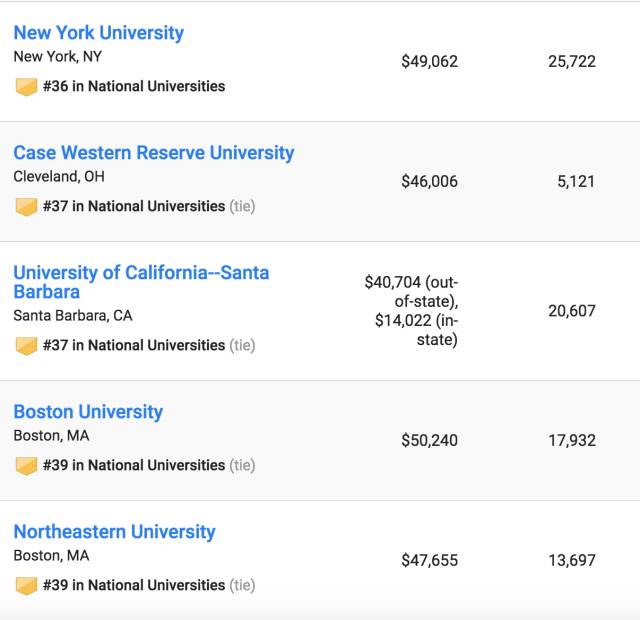
Task: Open the Boston University link
Action: (x=88, y=412)
